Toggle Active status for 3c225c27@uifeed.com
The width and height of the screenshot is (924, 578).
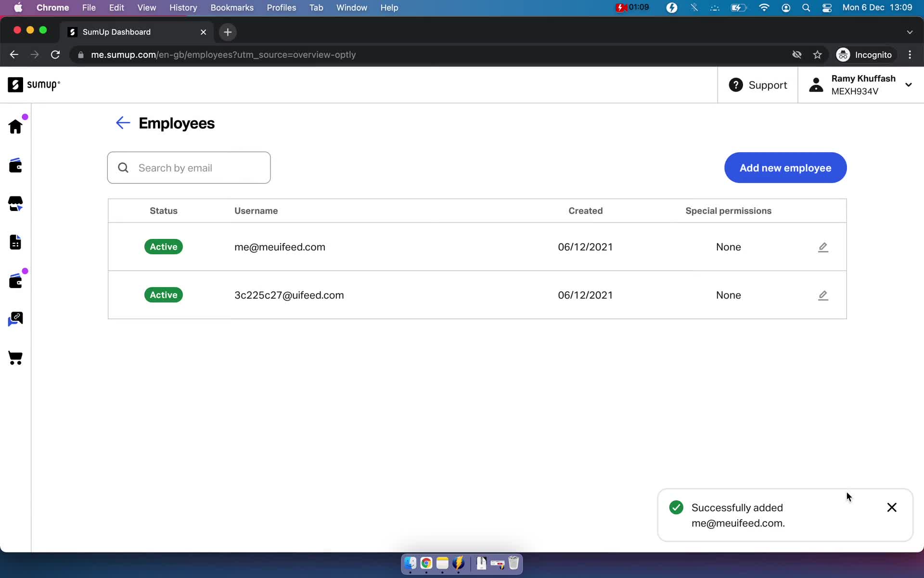pos(164,295)
